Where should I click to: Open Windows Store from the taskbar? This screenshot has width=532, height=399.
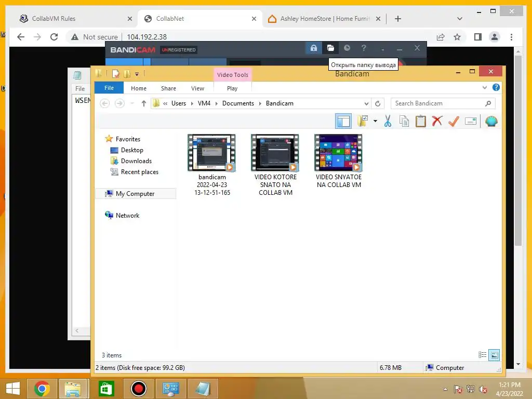(x=106, y=389)
